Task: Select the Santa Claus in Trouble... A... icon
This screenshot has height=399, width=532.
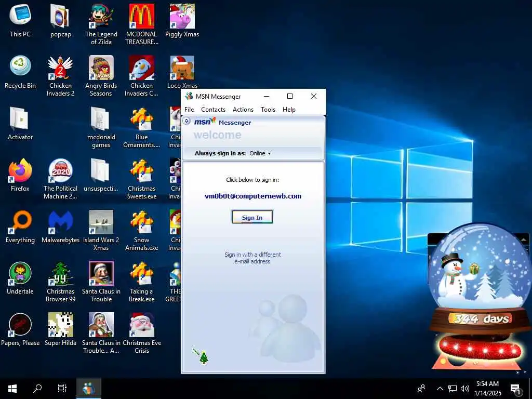Action: click(x=101, y=333)
